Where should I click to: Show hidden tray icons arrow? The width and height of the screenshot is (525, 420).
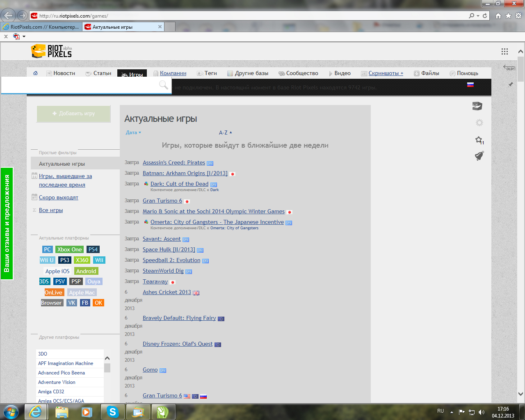(452, 412)
